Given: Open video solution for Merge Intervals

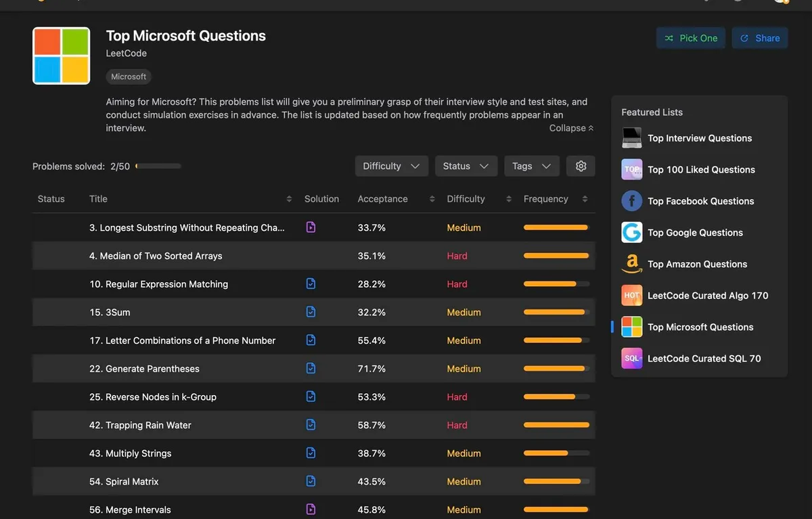Looking at the screenshot, I should click(311, 510).
